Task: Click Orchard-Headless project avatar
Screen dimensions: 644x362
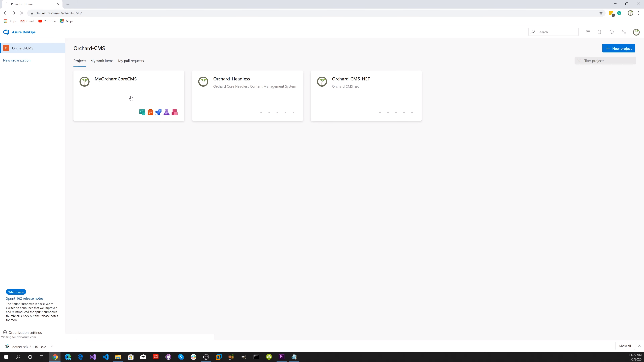Action: pyautogui.click(x=203, y=82)
